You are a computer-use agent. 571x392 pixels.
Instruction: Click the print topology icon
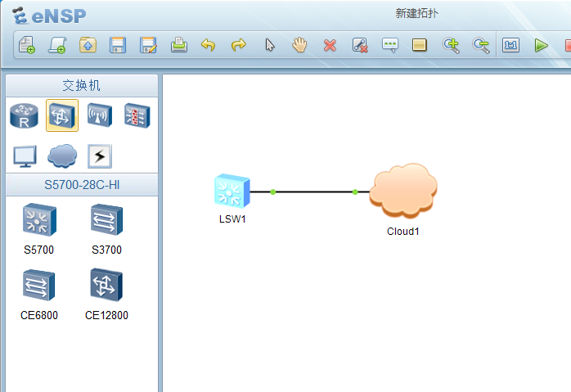(178, 45)
